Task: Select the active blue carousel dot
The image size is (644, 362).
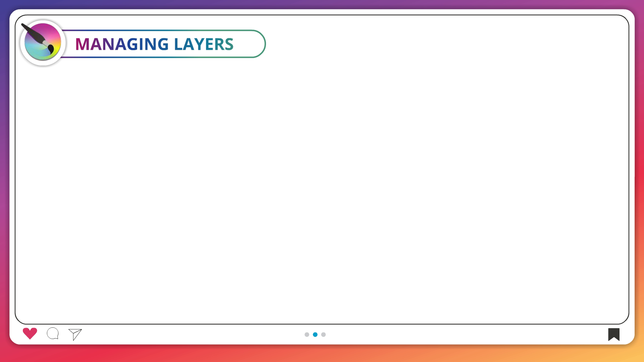Action: pos(315,334)
